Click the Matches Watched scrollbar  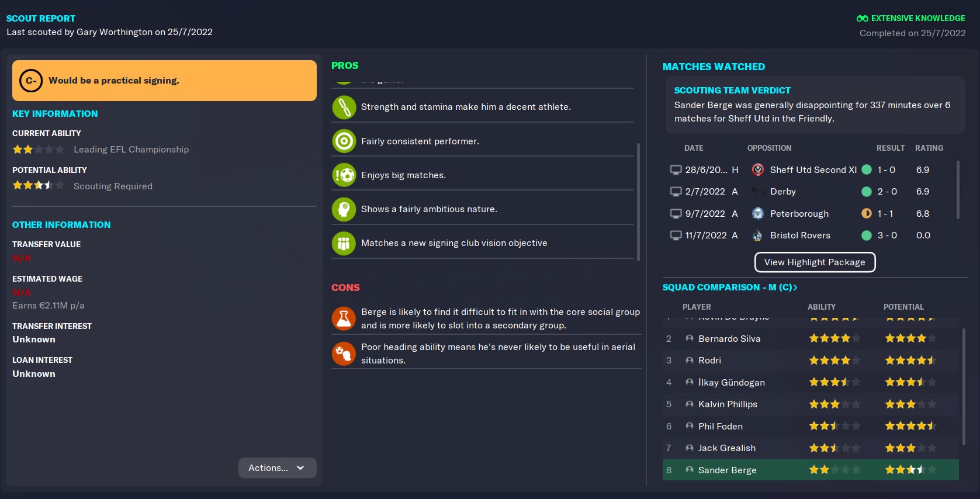pyautogui.click(x=958, y=190)
